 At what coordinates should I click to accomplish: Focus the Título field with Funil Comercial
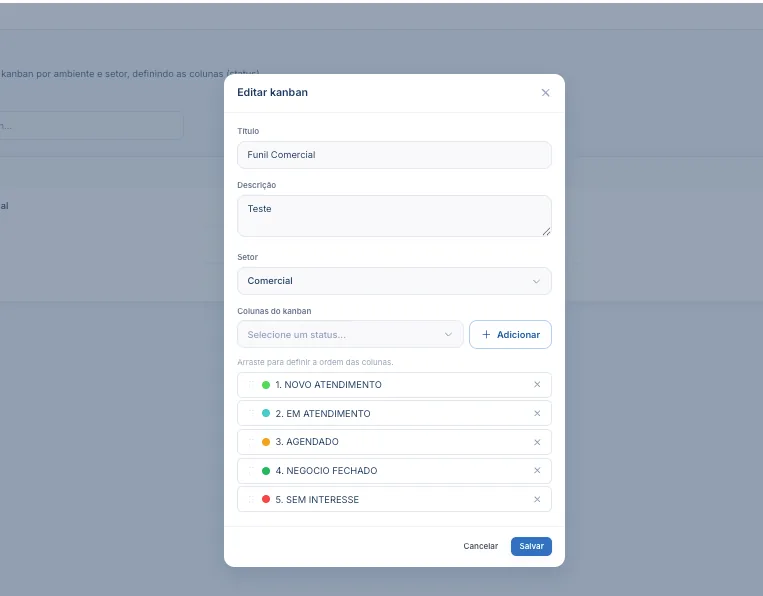394,155
